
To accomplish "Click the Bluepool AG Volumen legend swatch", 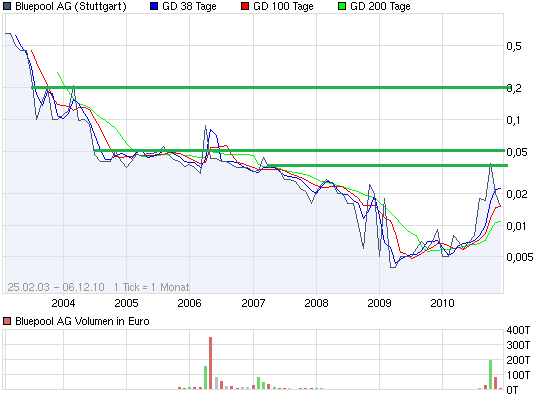I will [x=7, y=321].
